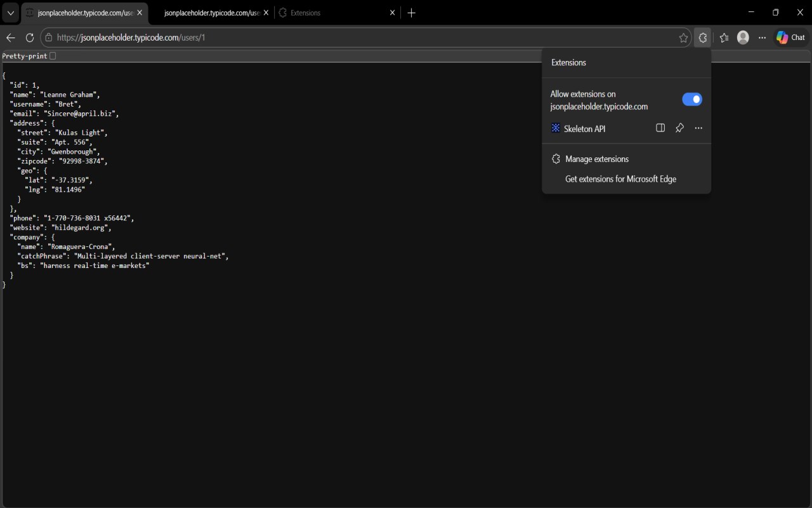This screenshot has height=508, width=812.
Task: Switch to first jsonplaceholder tab
Action: pyautogui.click(x=84, y=13)
